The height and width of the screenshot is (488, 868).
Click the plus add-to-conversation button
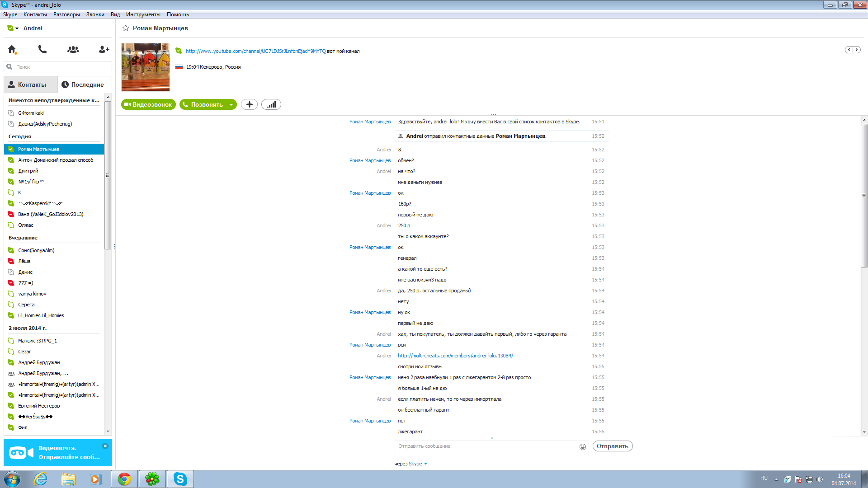tap(249, 104)
